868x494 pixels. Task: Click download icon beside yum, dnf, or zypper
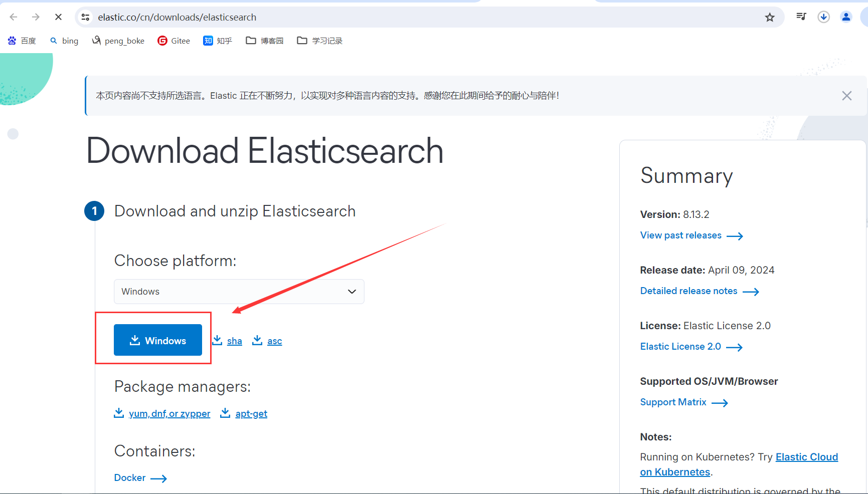119,413
